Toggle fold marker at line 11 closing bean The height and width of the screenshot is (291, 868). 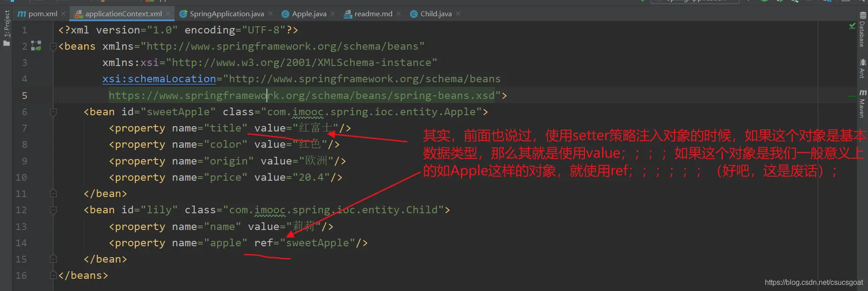click(x=53, y=193)
